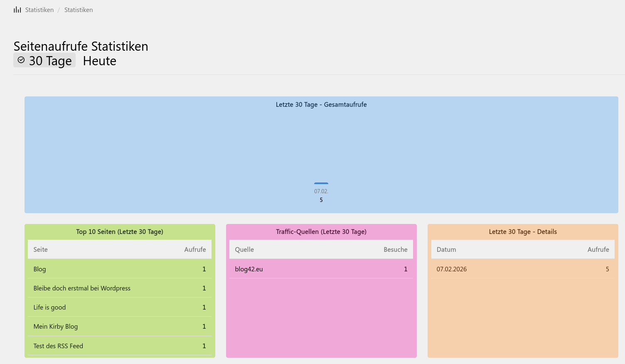Open the first Statistiken breadcrumb link

pyautogui.click(x=39, y=10)
